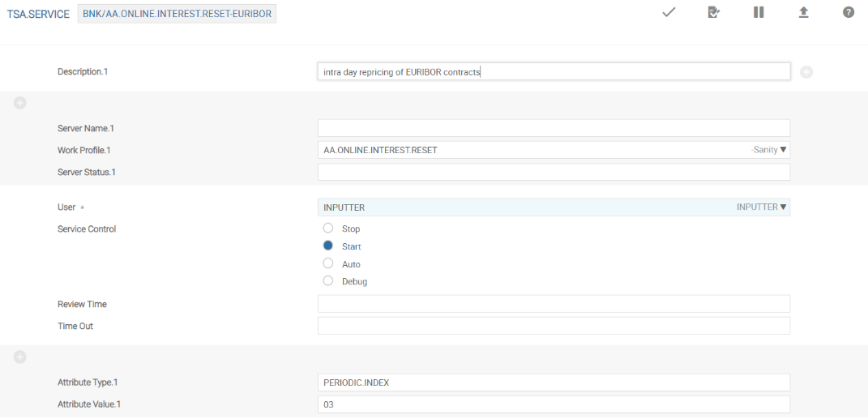868x419 pixels.
Task: Click the TSA.SERVICE application label
Action: 38,15
